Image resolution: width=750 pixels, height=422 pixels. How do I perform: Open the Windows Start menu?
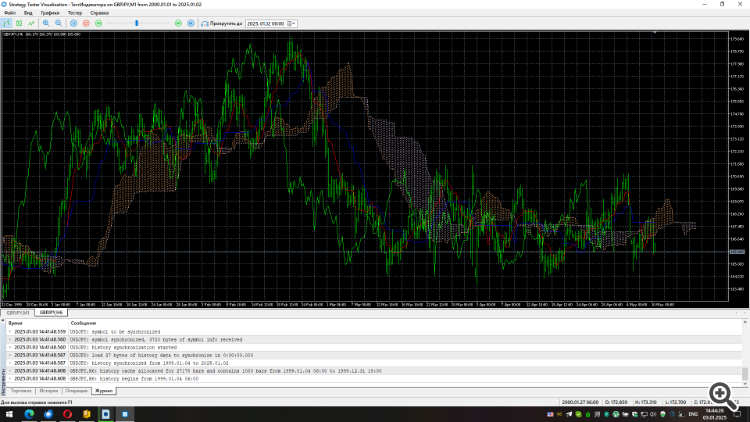pos(9,414)
